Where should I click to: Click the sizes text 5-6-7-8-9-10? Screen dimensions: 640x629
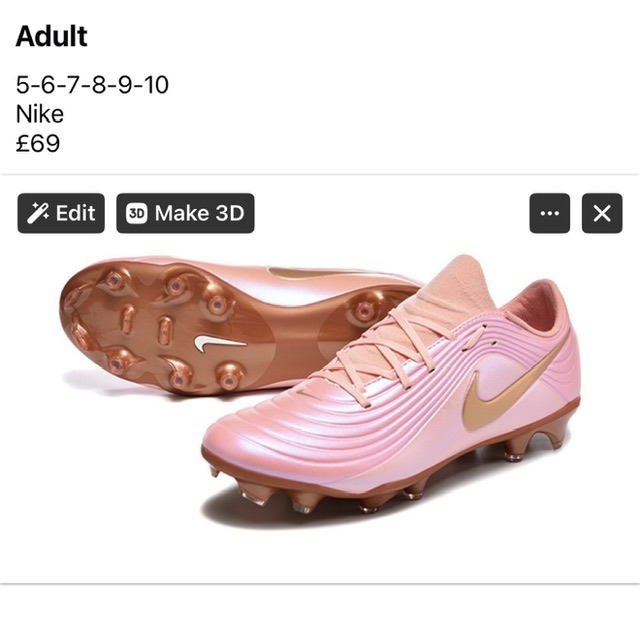coord(92,84)
